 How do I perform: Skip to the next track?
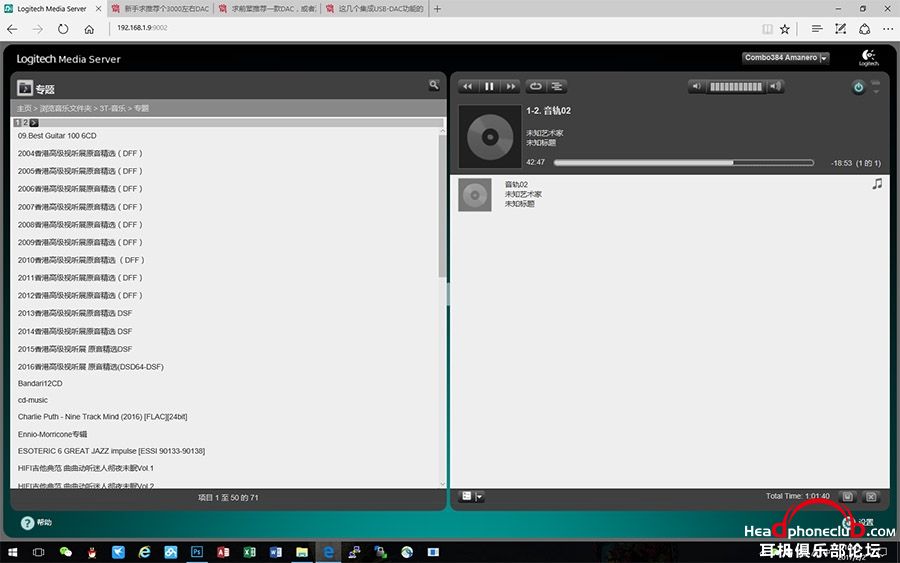[x=510, y=87]
